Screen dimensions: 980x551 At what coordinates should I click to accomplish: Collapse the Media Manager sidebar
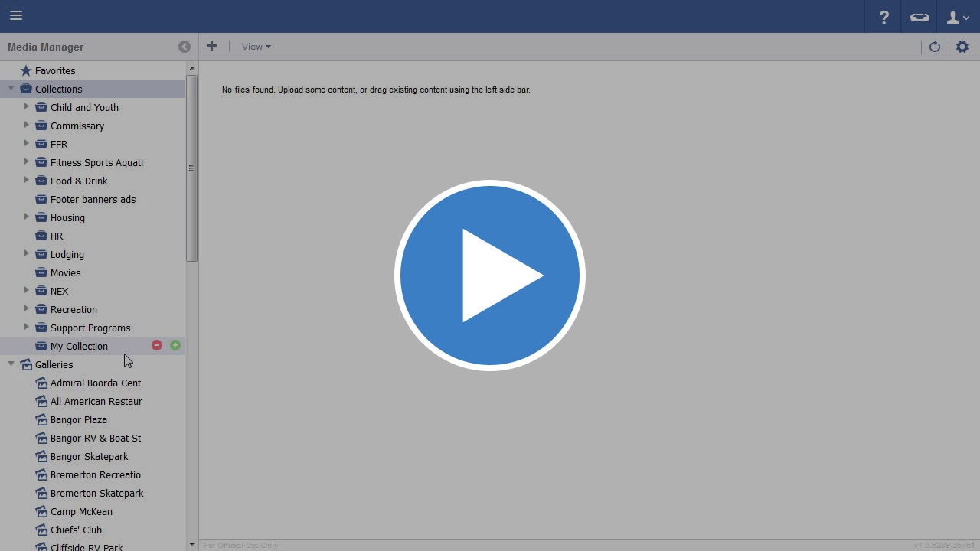pos(185,47)
